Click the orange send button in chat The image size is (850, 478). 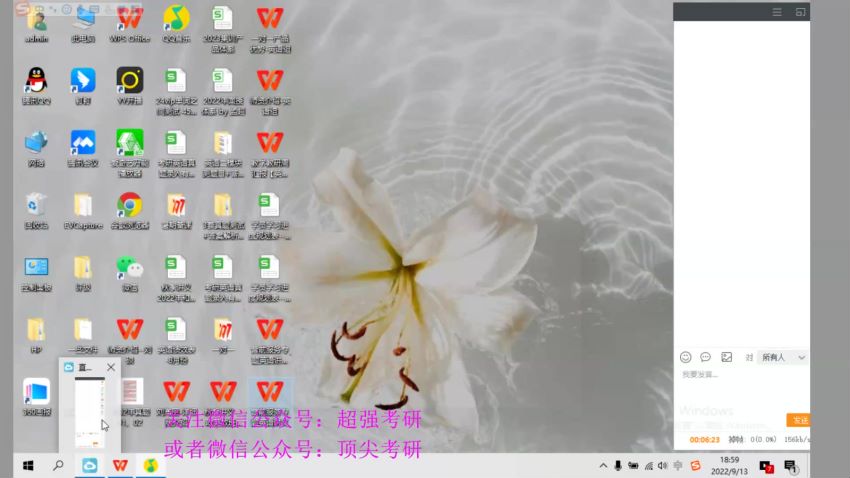[x=798, y=420]
